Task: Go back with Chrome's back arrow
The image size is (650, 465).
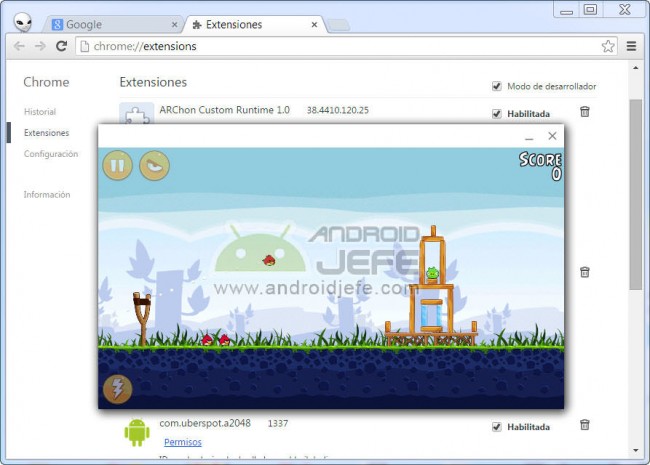Action: point(19,46)
